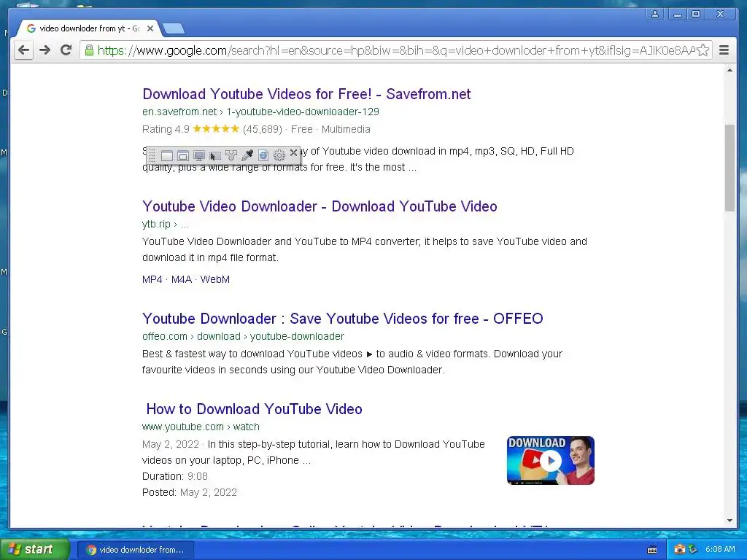Open 'How to Download YouTube Video' result

tap(254, 409)
